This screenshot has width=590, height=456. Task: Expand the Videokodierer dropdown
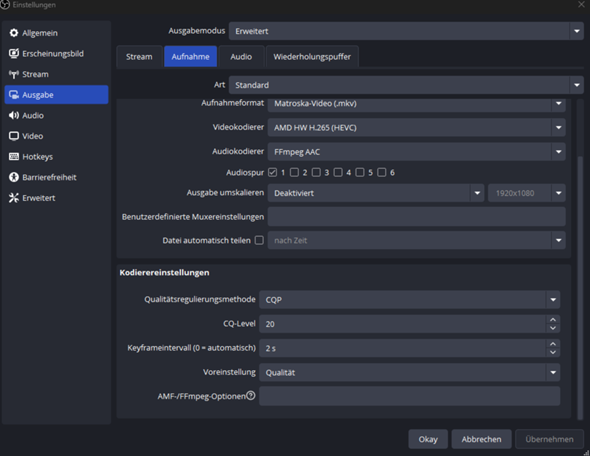click(x=417, y=128)
